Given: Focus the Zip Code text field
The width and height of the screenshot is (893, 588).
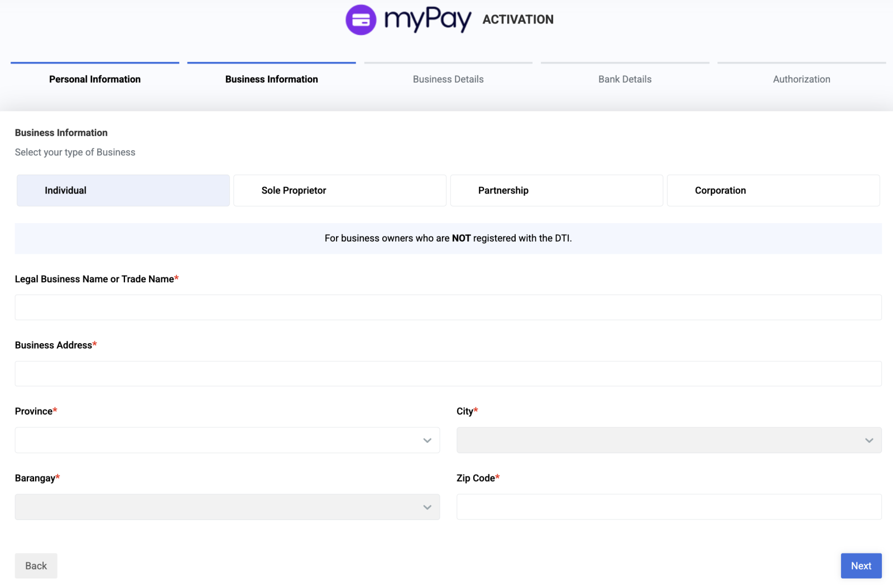Looking at the screenshot, I should click(669, 507).
